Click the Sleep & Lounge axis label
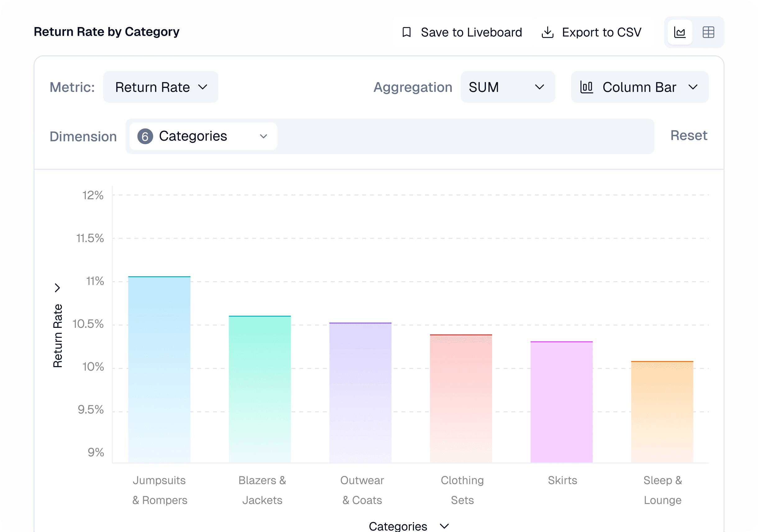This screenshot has width=759, height=532. [x=662, y=490]
